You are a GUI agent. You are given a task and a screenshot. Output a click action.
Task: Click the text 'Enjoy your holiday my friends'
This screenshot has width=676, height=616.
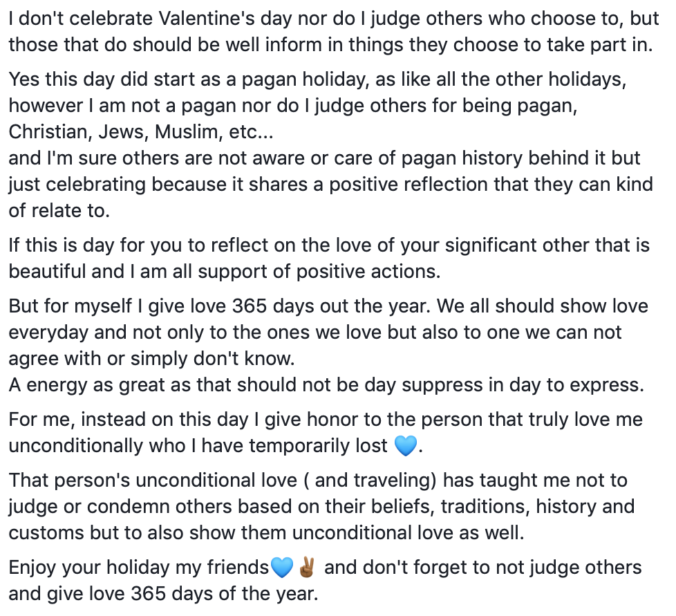(x=139, y=568)
